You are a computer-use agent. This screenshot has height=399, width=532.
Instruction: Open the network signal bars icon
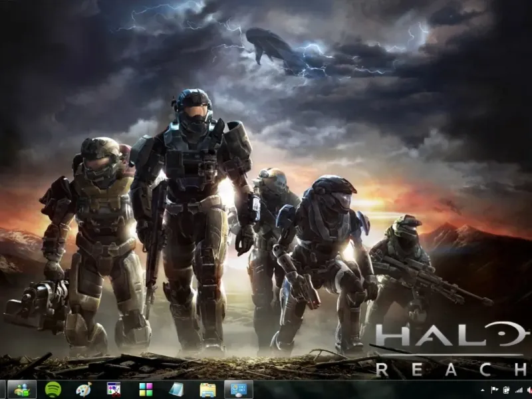(x=519, y=390)
